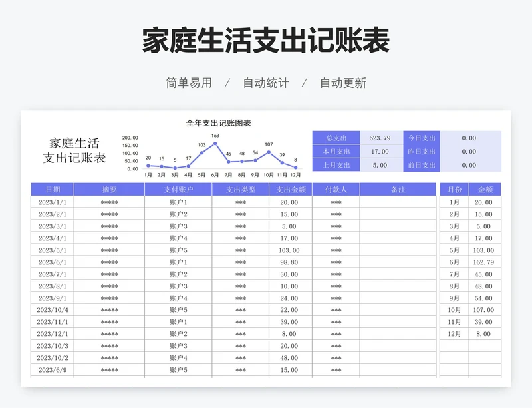The image size is (532, 408).
Task: Select the 备注 column header
Action: click(398, 190)
